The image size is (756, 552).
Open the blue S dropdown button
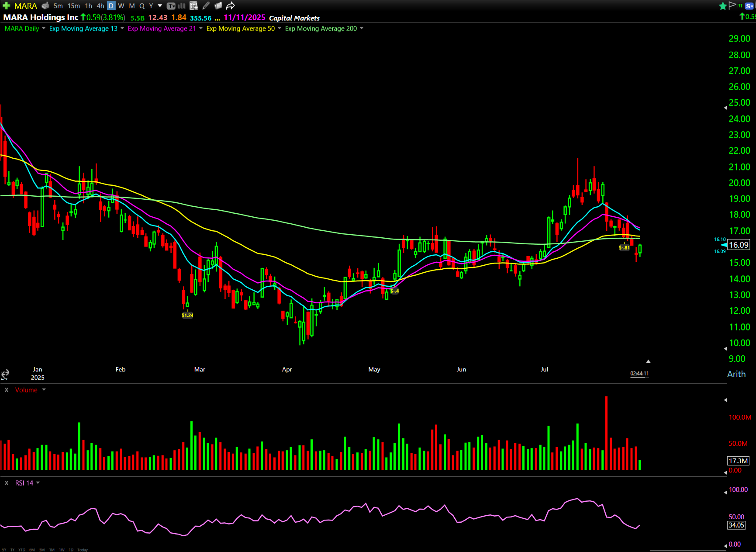coord(750,6)
